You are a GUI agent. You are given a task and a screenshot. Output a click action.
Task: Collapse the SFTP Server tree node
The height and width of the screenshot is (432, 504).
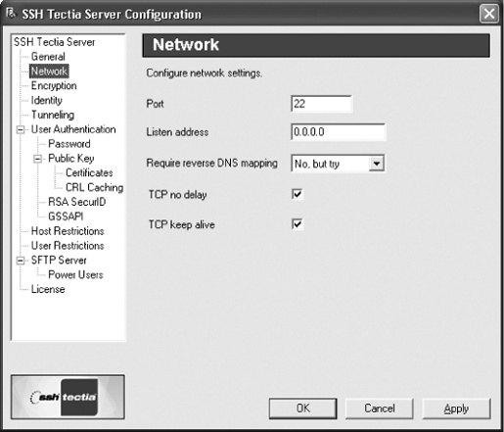click(x=21, y=261)
